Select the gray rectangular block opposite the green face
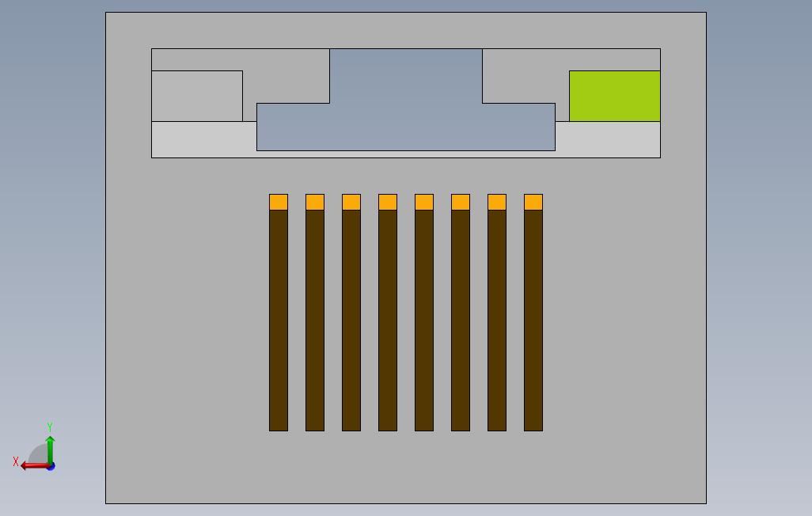 click(197, 96)
